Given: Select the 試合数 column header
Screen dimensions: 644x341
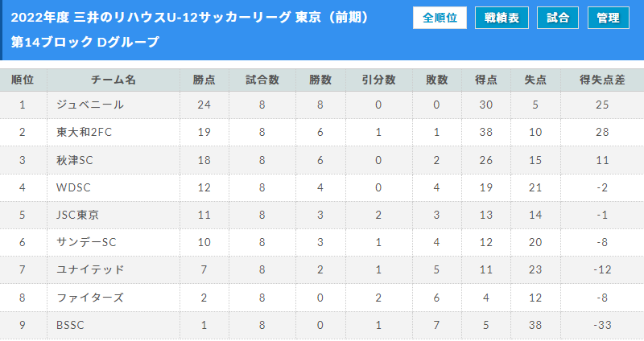Looking at the screenshot, I should (262, 80).
